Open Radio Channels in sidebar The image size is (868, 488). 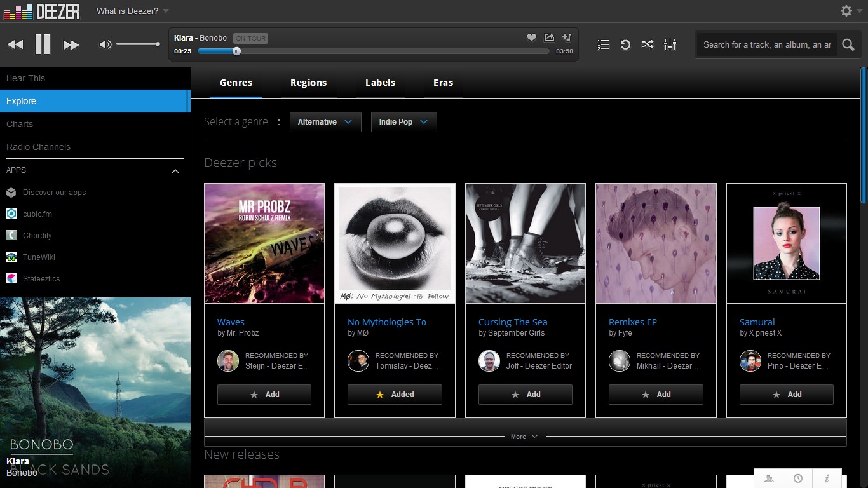pos(95,147)
